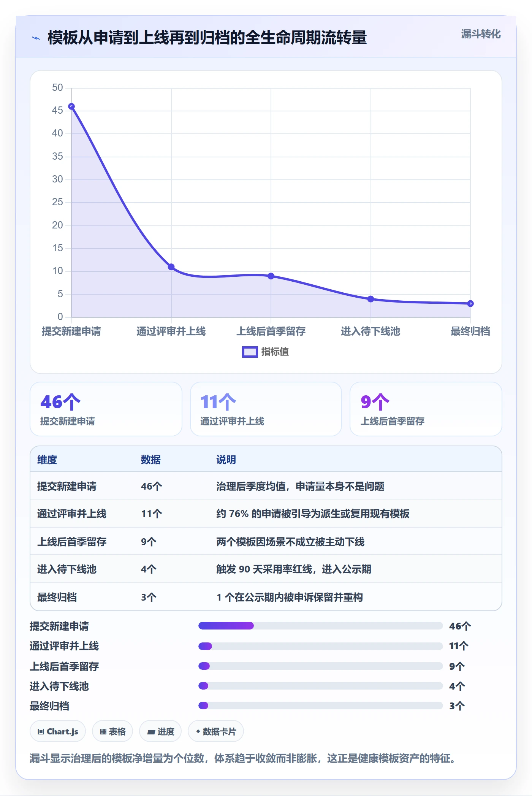Image resolution: width=532 pixels, height=796 pixels.
Task: Click the 表格 tag chip
Action: coord(112,731)
